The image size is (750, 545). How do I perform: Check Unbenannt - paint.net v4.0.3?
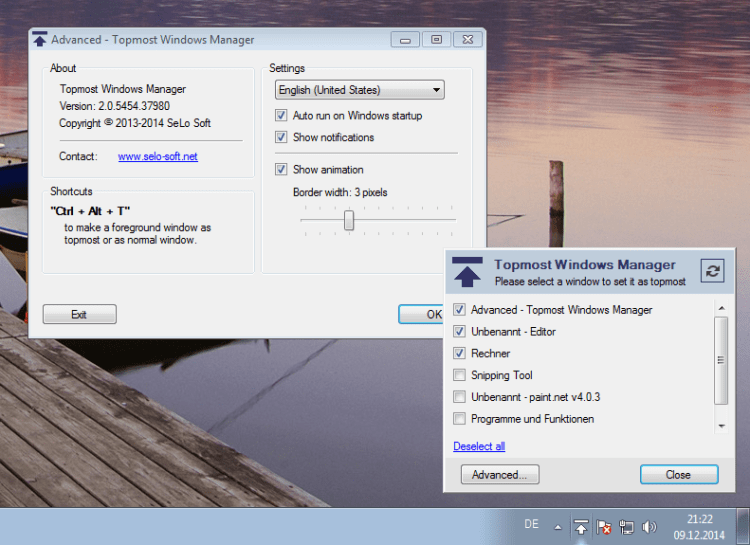coord(459,397)
